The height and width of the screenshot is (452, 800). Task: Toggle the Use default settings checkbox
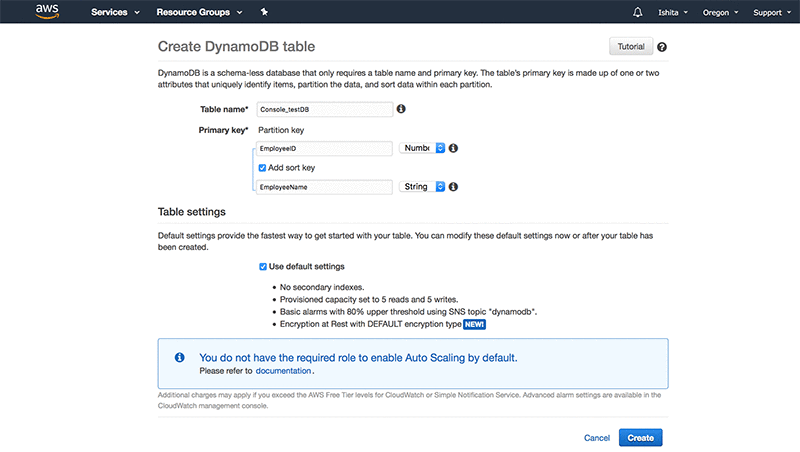[263, 267]
